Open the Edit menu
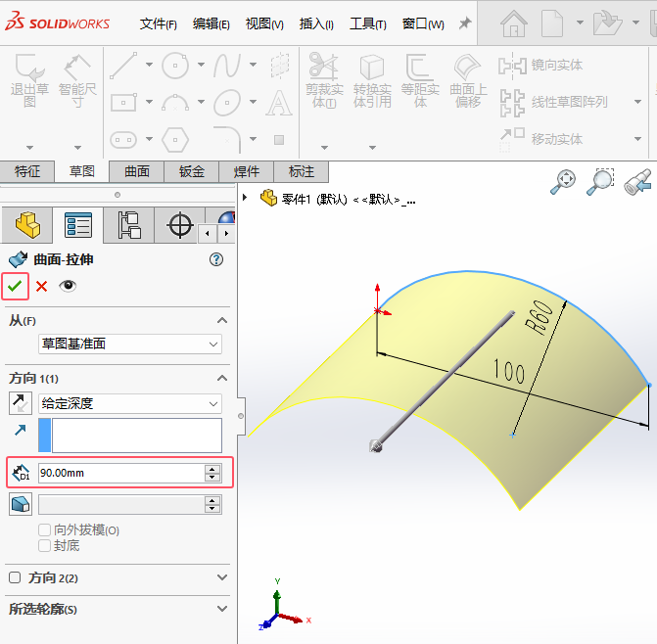Image resolution: width=657 pixels, height=644 pixels. [211, 23]
